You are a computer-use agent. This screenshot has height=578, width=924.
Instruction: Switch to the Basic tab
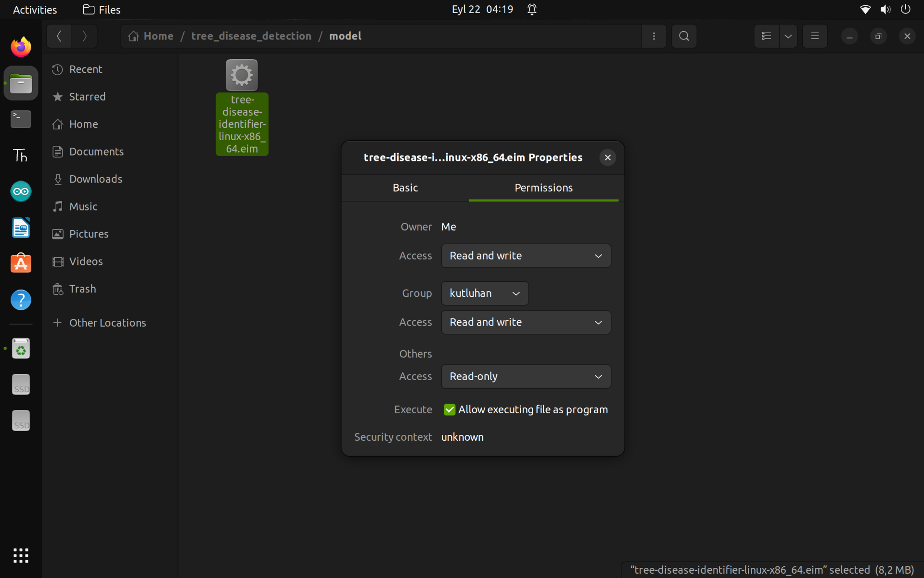pos(405,188)
